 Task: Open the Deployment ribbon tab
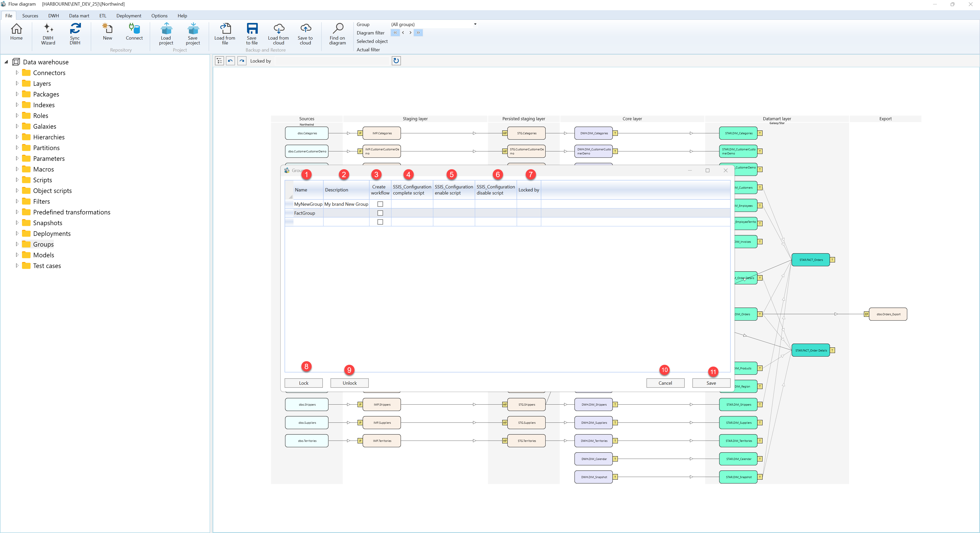pos(129,16)
